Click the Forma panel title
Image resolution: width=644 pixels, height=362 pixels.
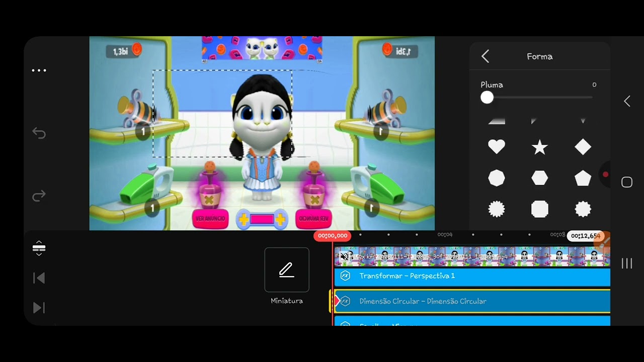pyautogui.click(x=540, y=56)
